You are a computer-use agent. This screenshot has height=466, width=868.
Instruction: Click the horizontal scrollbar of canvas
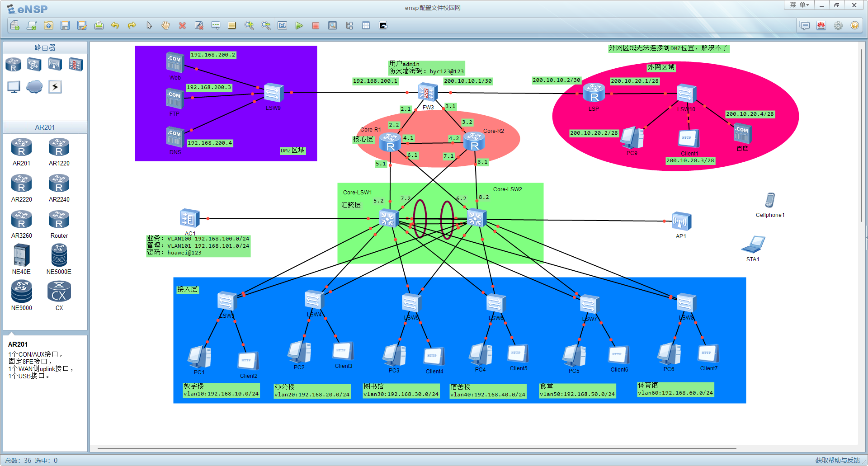pyautogui.click(x=417, y=448)
